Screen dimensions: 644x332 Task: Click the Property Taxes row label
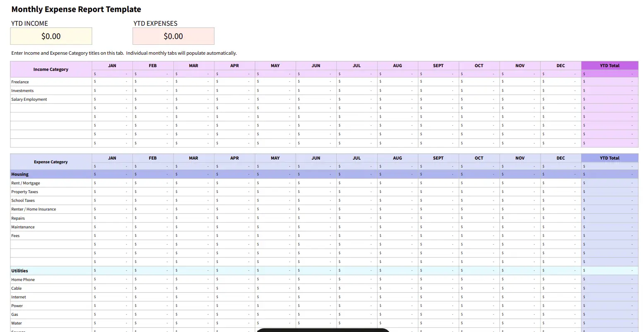(24, 191)
